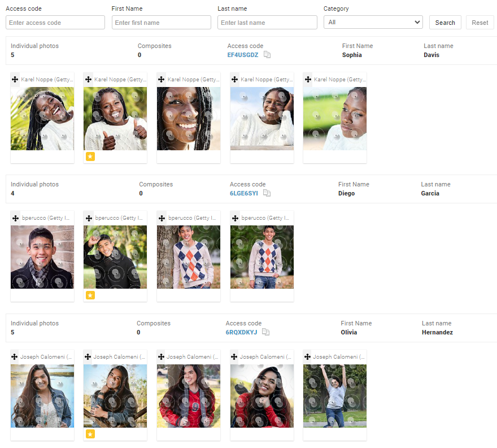Open Sophia's thumbs-up photo thumbnail
This screenshot has height=448, width=497.
[x=115, y=119]
